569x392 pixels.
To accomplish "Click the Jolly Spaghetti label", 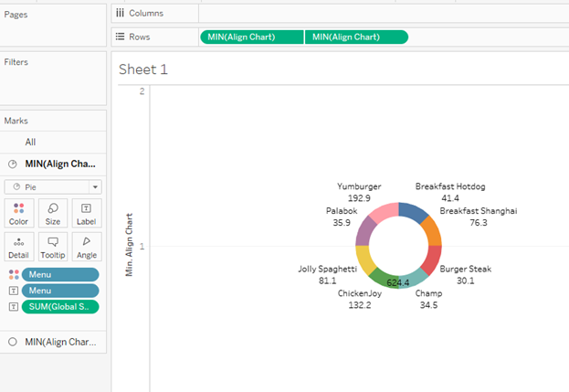I will 327,269.
